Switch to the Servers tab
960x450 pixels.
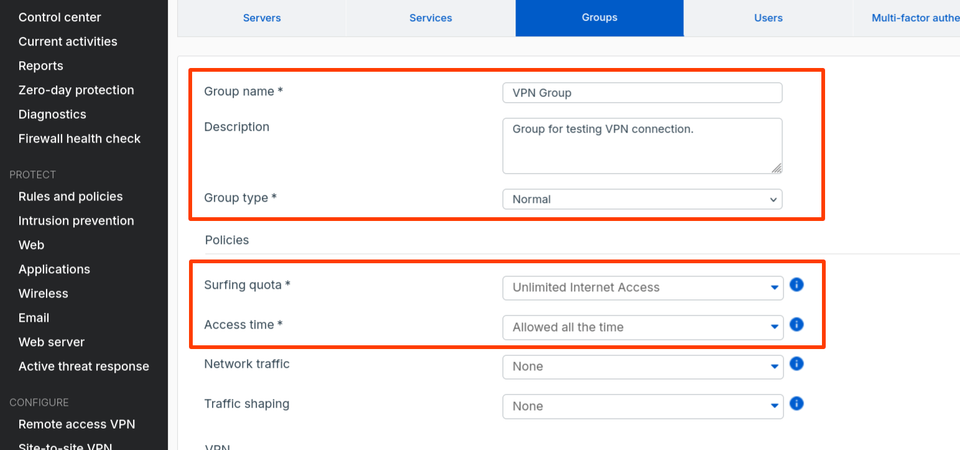point(262,18)
